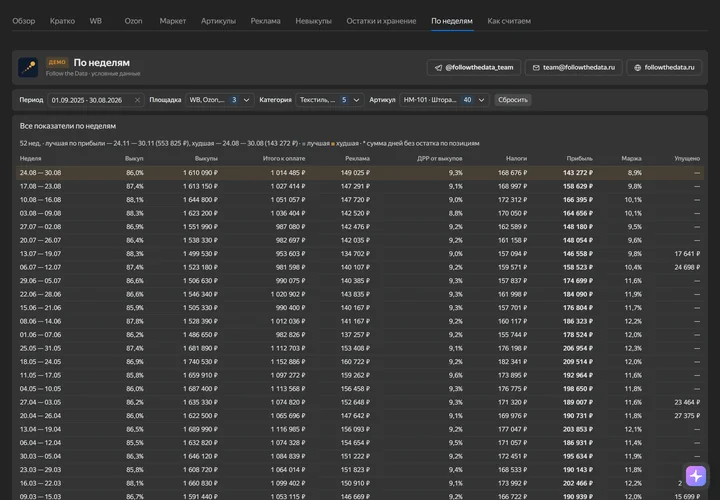Click the 17 641 ₽ missed value

coord(687,254)
